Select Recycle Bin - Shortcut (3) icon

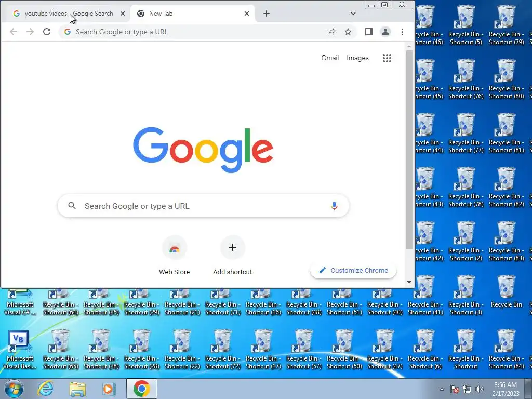(466, 296)
